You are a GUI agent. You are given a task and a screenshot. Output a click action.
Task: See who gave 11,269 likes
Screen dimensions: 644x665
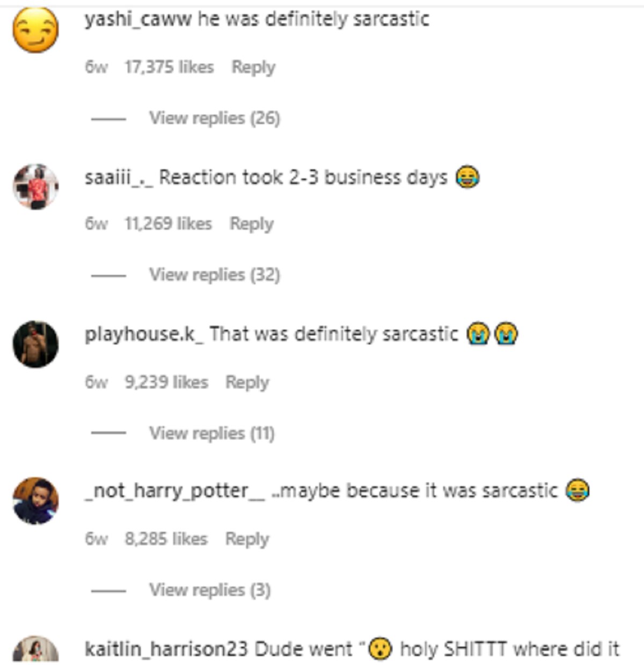168,224
